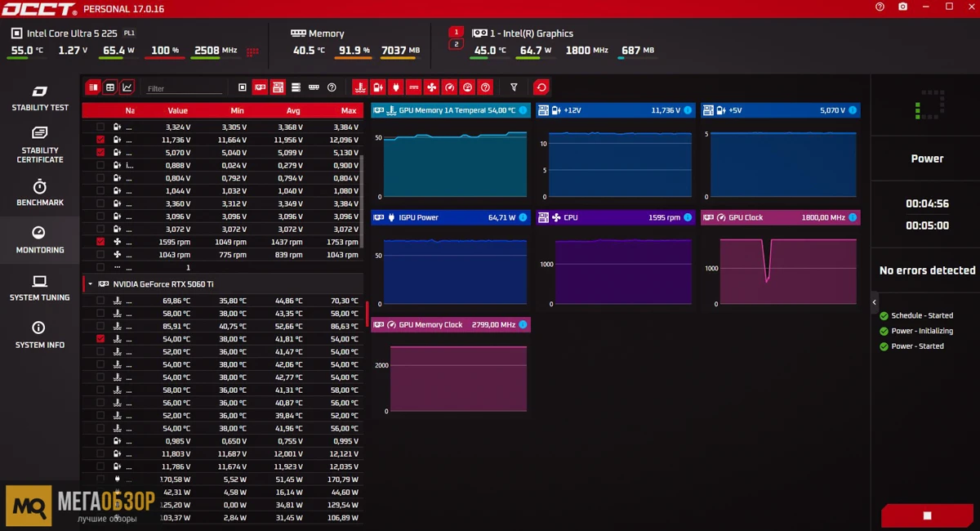Click CPU usage grid icon beside 2508 MHz
The height and width of the screenshot is (531, 980).
click(x=252, y=51)
